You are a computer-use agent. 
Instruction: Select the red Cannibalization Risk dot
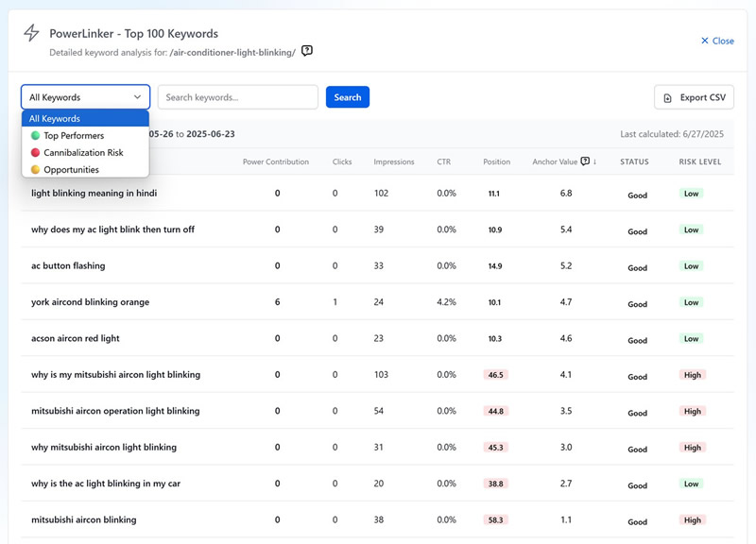(x=35, y=152)
